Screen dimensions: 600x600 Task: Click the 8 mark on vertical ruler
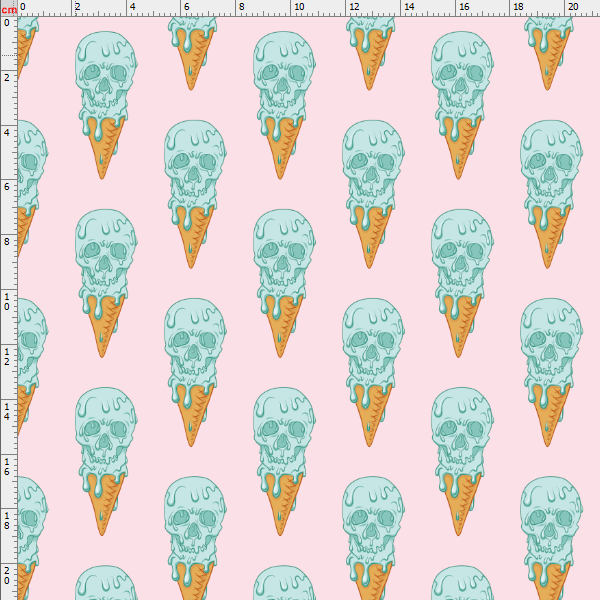(x=7, y=242)
